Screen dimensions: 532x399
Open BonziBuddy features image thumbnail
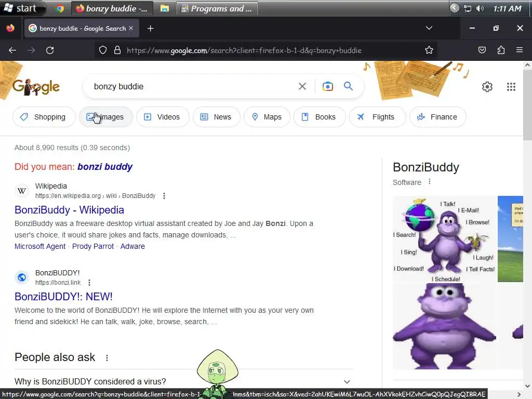tap(445, 239)
